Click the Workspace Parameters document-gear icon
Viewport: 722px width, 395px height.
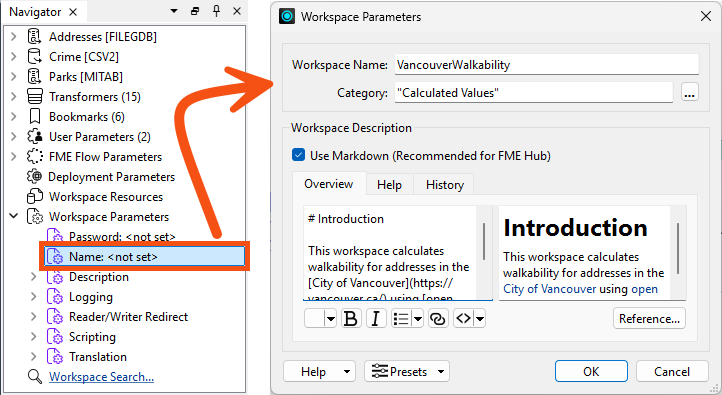pos(35,217)
